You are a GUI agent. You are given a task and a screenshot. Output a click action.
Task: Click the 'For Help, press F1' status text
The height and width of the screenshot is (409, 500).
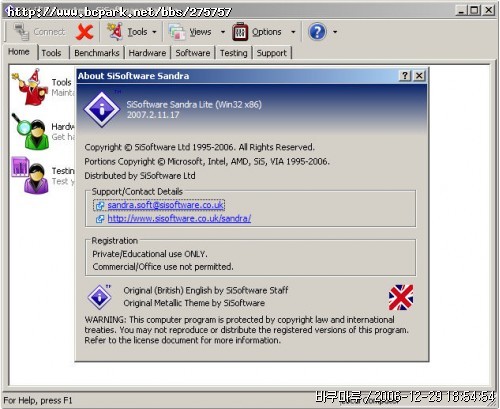38,400
